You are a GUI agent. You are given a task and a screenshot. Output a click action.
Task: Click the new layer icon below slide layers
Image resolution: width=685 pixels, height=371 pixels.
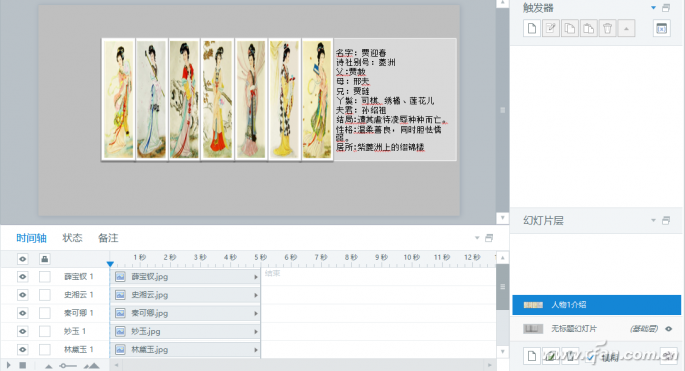tap(532, 356)
